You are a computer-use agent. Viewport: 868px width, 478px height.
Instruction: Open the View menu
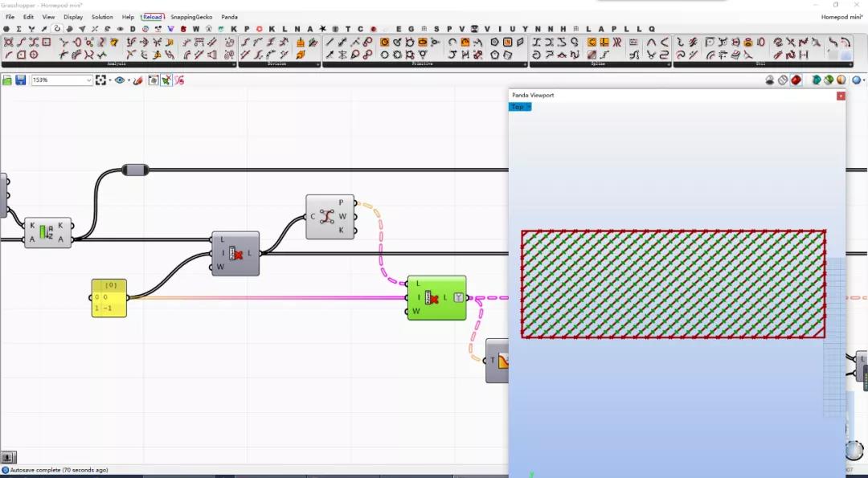pyautogui.click(x=49, y=17)
